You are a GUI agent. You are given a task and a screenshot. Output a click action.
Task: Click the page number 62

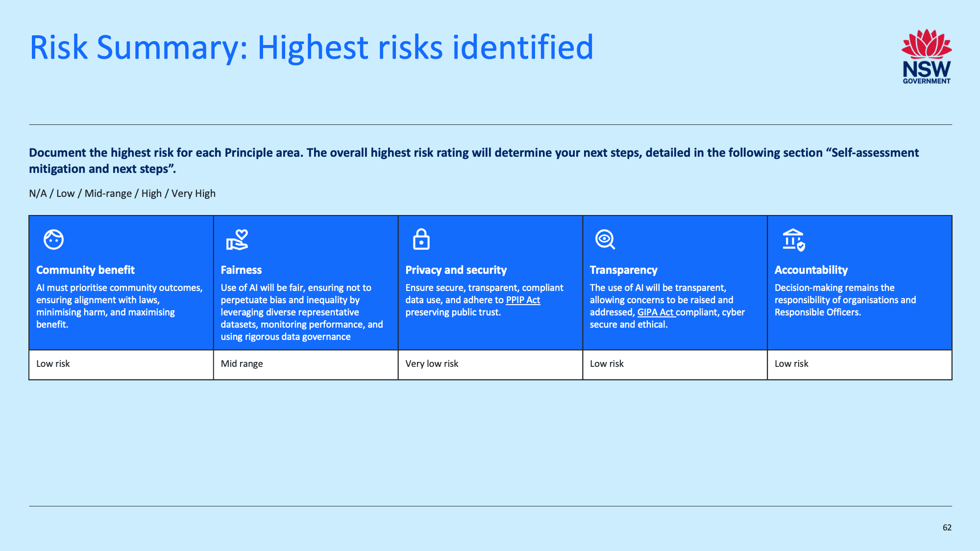tap(947, 527)
